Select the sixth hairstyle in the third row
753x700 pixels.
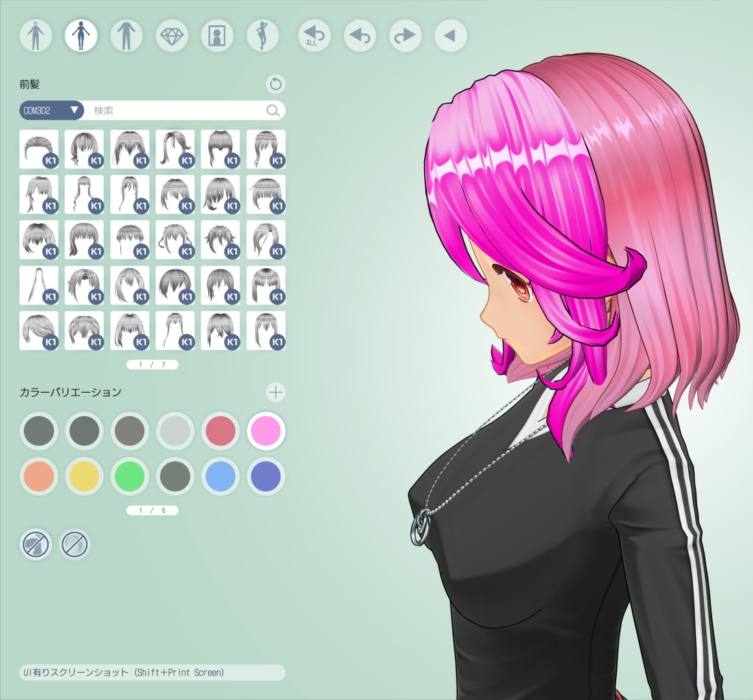266,240
